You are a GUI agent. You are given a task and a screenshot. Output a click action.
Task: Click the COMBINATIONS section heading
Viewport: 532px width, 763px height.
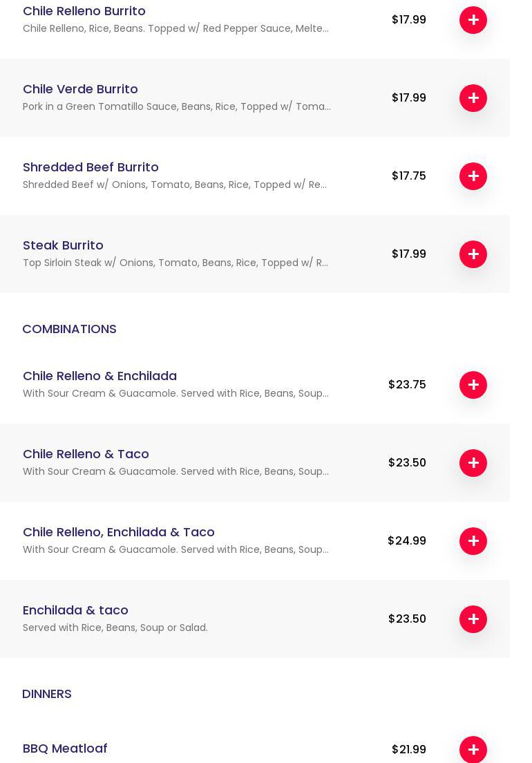pyautogui.click(x=69, y=329)
